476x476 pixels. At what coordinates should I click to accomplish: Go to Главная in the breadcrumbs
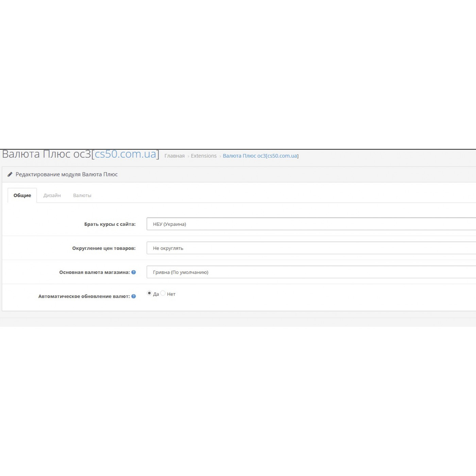click(x=174, y=156)
